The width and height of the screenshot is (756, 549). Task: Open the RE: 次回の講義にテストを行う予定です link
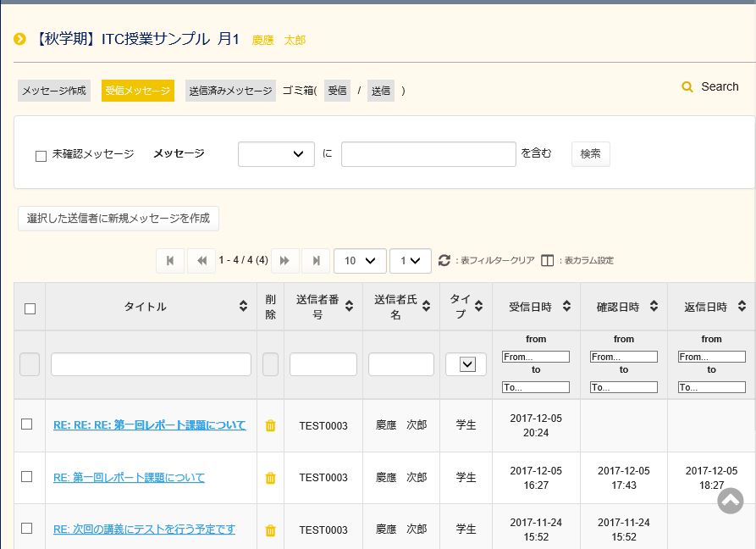(144, 530)
